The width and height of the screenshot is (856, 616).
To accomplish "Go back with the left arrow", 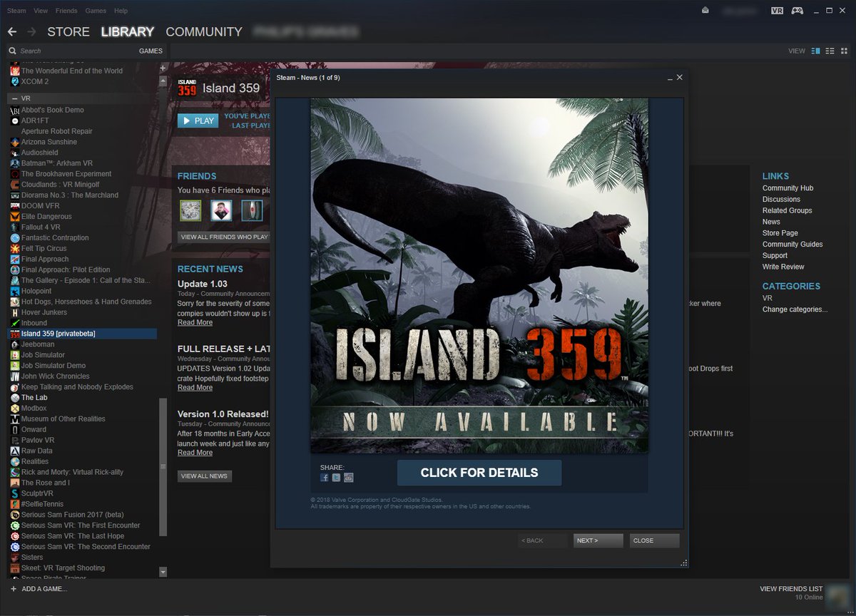I will 12,32.
